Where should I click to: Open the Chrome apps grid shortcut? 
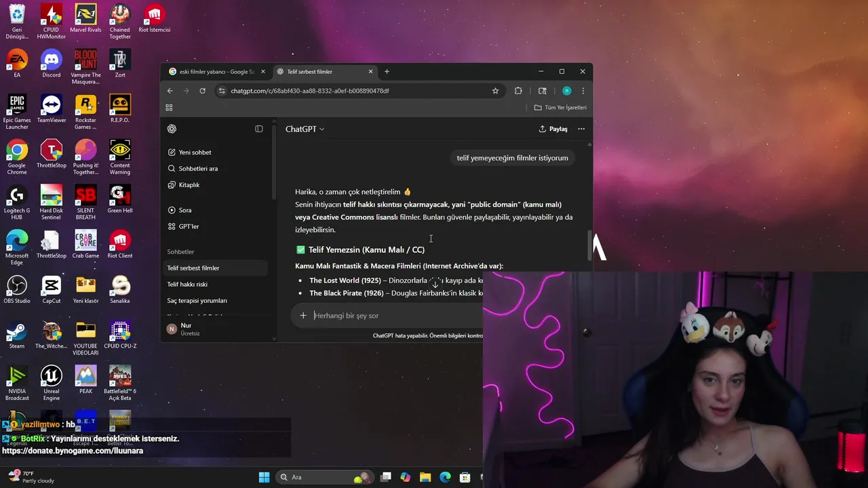[169, 108]
